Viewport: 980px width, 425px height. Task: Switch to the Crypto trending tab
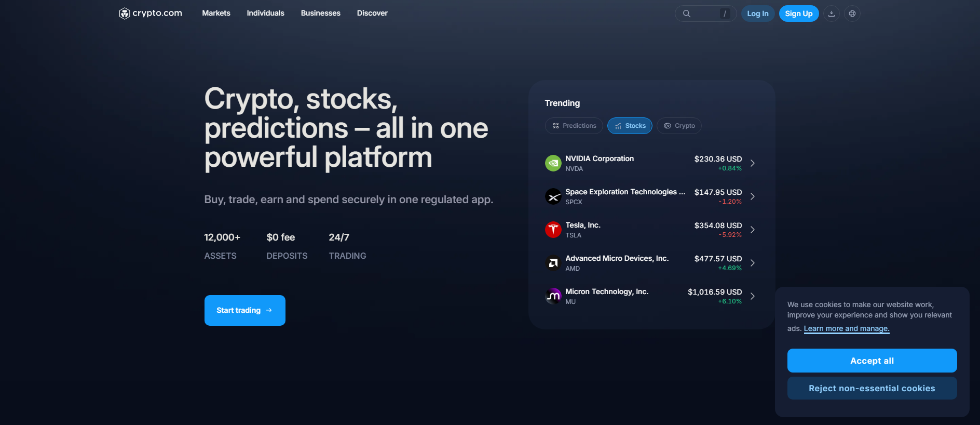[679, 126]
